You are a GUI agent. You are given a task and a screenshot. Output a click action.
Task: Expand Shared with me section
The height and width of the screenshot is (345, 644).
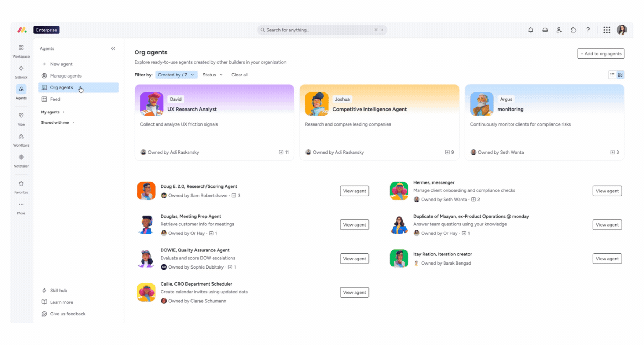[57, 122]
